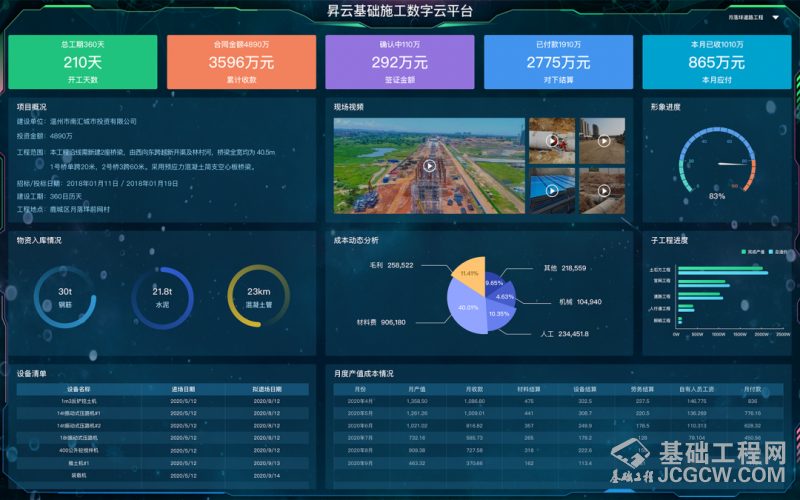Open the orange 累计收款 3596万元 card
This screenshot has width=800, height=500.
tap(240, 62)
